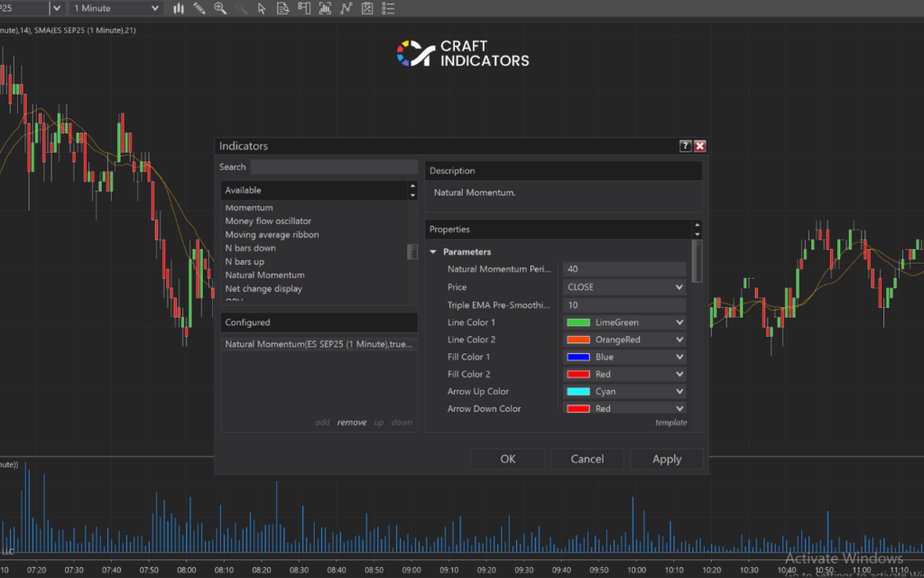
Task: Select configured Natural Momentum(ES SEP25 indicator
Action: pyautogui.click(x=319, y=344)
